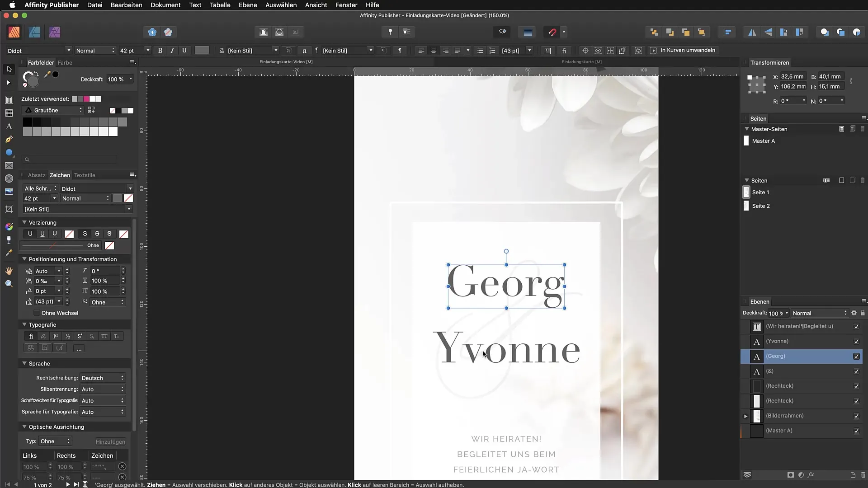The image size is (868, 488).
Task: Collapse the Typografie section
Action: pos(24,324)
